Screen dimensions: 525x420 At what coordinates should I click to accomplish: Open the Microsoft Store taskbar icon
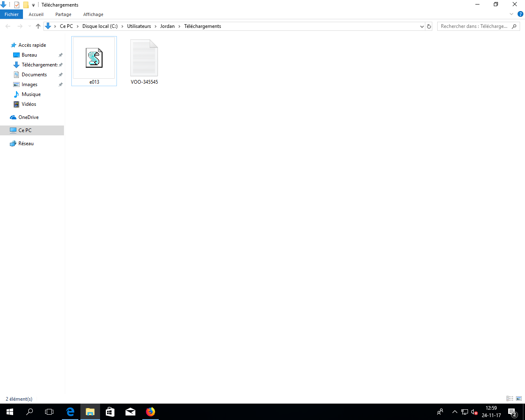[110, 412]
